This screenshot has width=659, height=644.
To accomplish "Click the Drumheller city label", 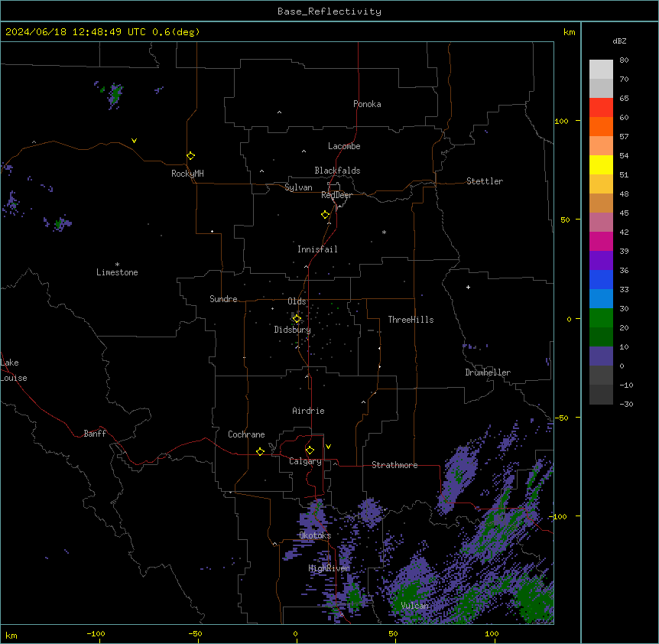I will click(488, 372).
